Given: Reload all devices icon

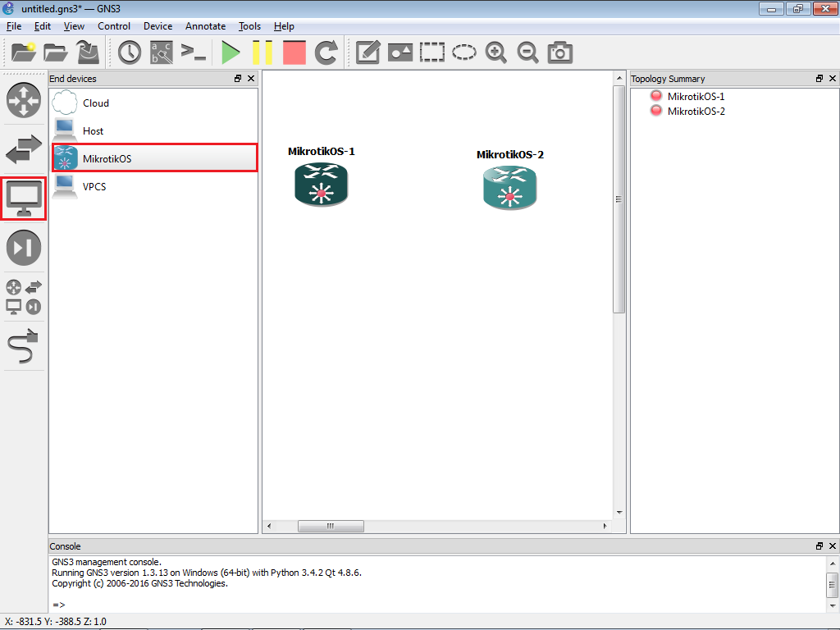Looking at the screenshot, I should coord(326,52).
